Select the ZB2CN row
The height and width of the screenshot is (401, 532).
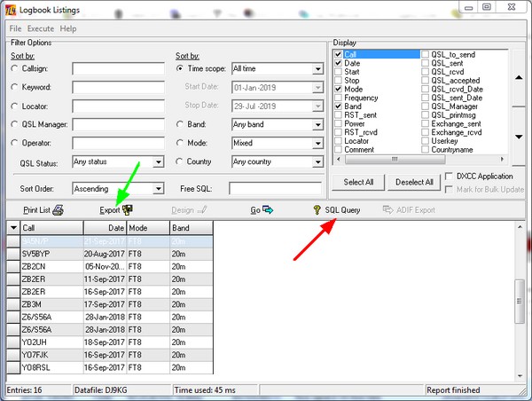(110, 266)
